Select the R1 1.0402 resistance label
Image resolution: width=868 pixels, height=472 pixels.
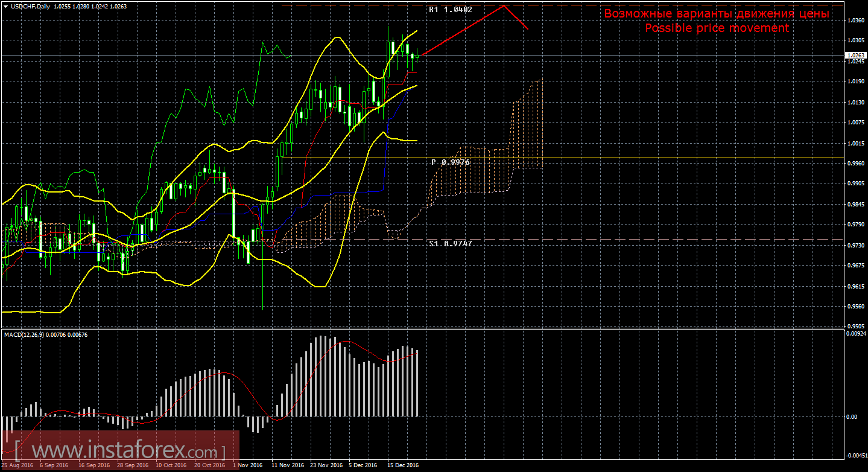tap(450, 10)
